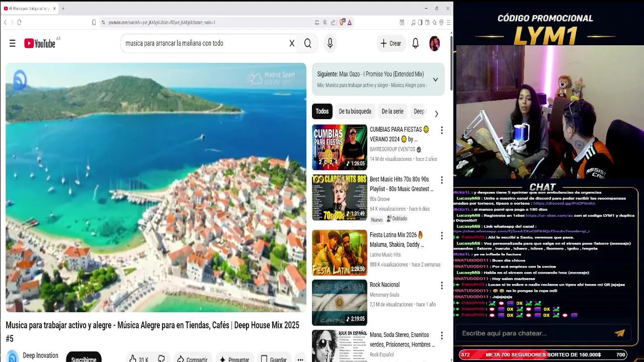
Task: Focus the browser address bar URL
Action: pyautogui.click(x=162, y=22)
